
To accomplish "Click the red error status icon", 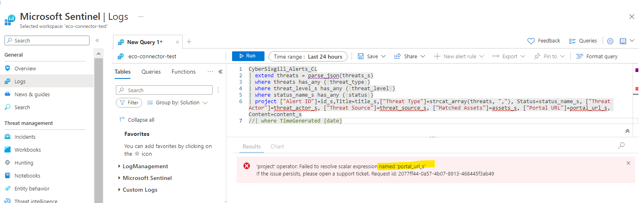I will tap(246, 166).
